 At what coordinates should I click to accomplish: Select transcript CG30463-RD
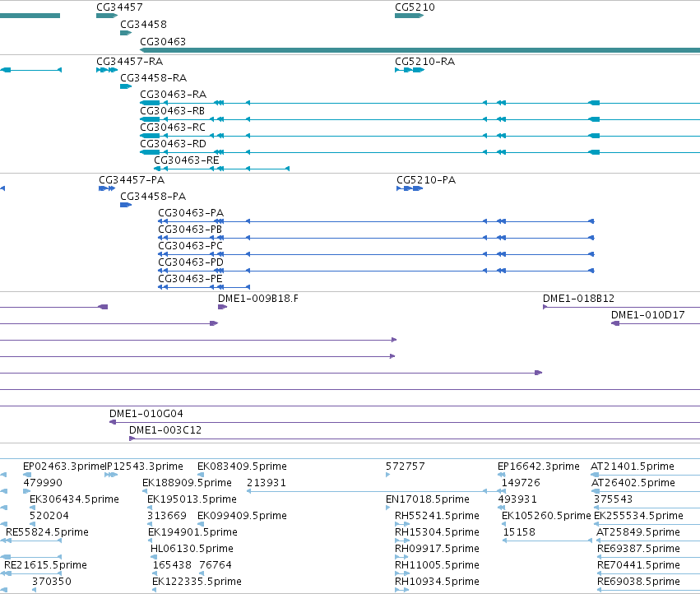coord(174,144)
